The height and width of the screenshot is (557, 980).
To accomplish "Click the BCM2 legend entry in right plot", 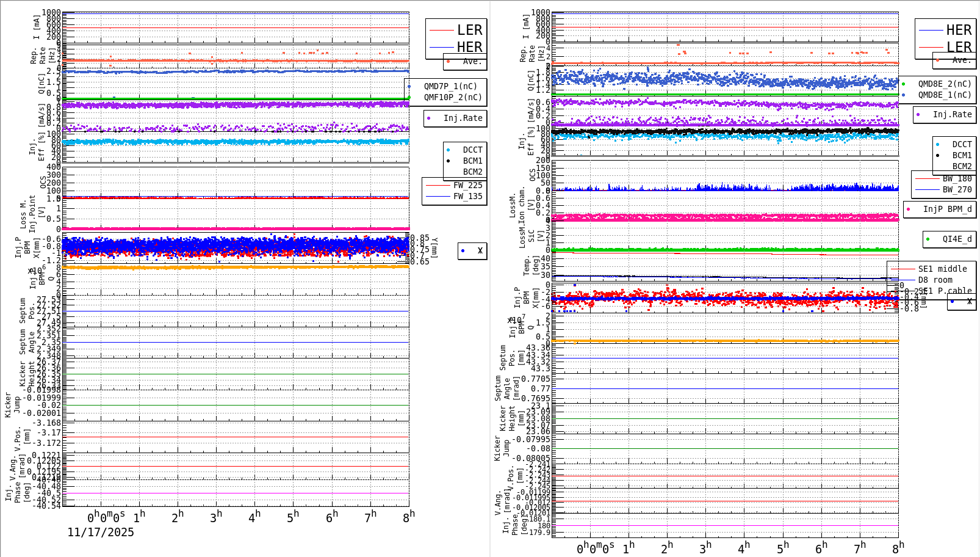I will tap(962, 166).
